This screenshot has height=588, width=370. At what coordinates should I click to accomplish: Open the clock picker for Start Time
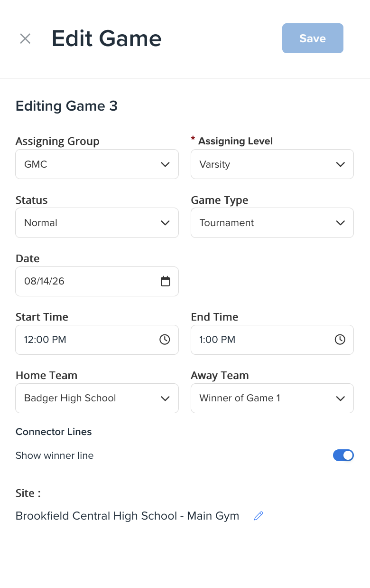click(x=165, y=340)
